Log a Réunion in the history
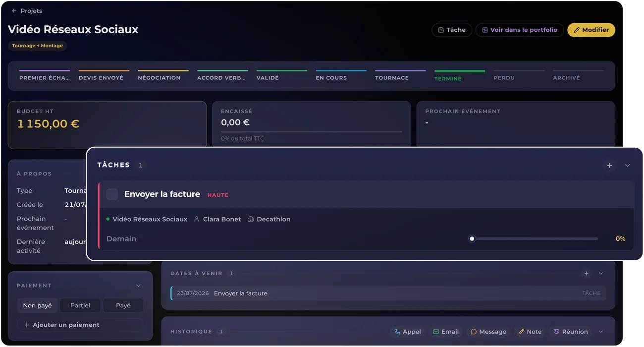The height and width of the screenshot is (347, 644). 571,332
